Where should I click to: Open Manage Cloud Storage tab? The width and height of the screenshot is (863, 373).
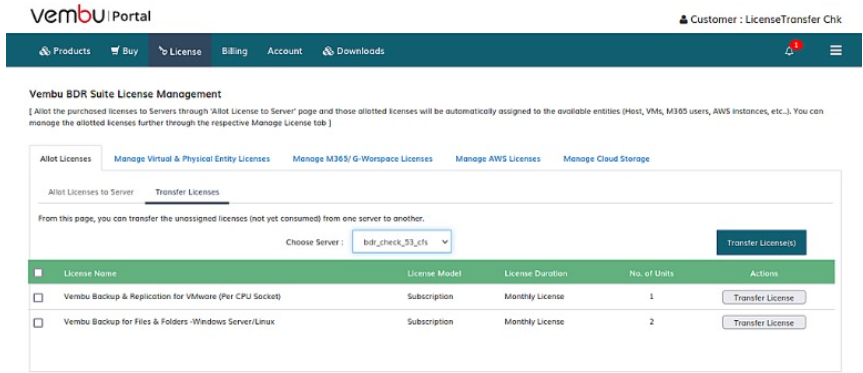click(x=607, y=158)
